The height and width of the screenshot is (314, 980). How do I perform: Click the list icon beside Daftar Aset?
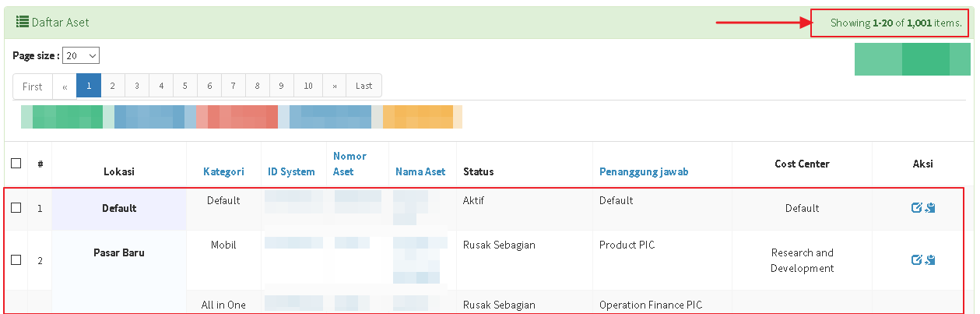pos(23,23)
